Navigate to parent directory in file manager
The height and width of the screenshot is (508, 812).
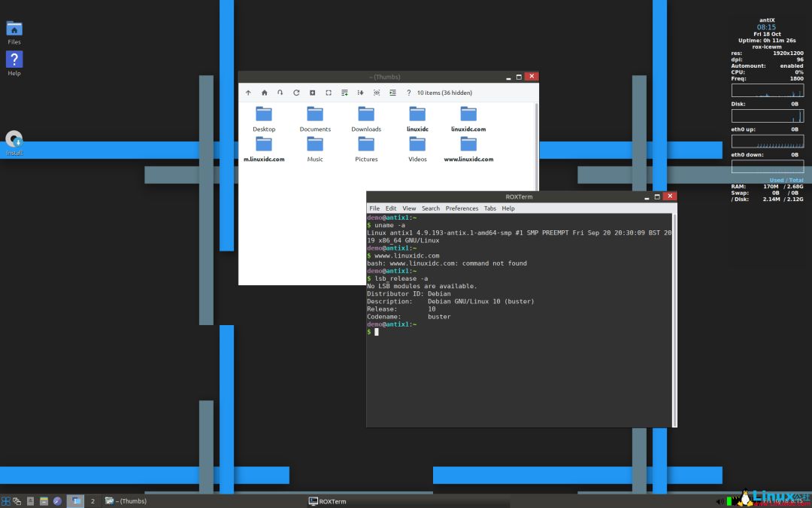[248, 92]
